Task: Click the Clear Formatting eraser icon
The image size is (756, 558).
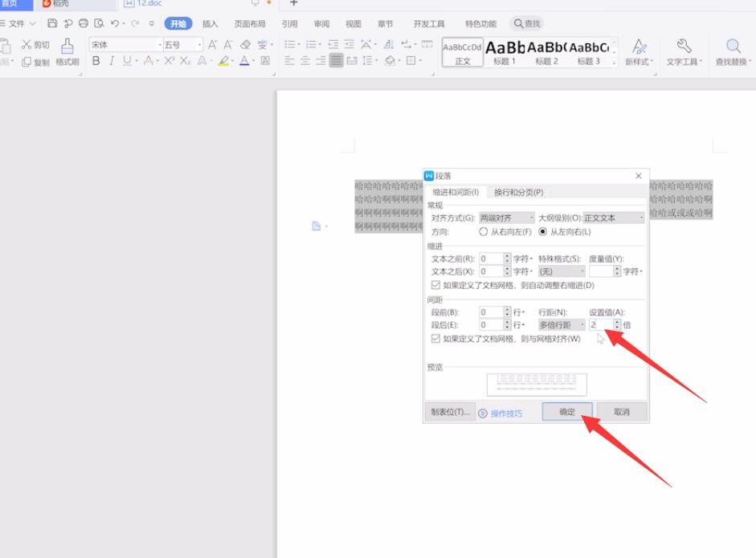Action: point(245,45)
